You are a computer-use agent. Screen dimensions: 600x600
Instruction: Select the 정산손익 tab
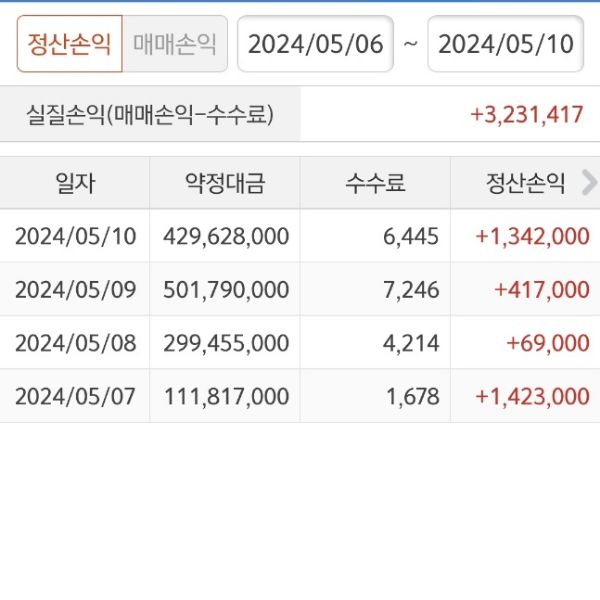coord(69,44)
